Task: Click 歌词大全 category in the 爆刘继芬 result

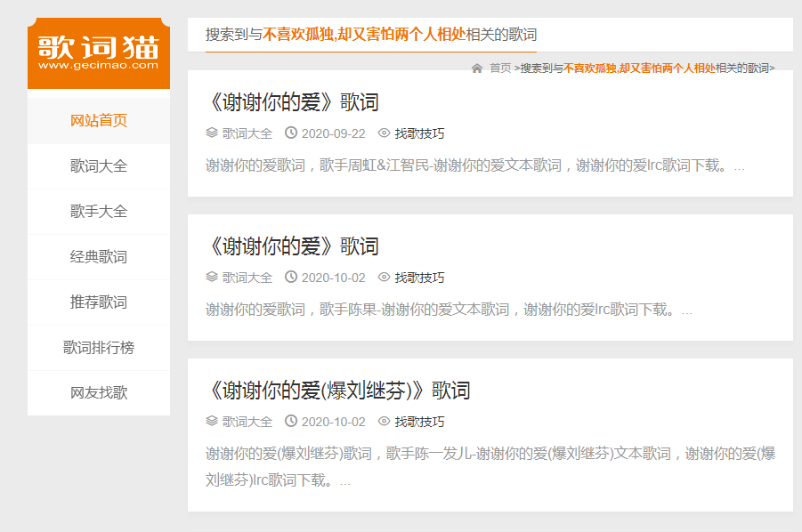Action: [247, 422]
